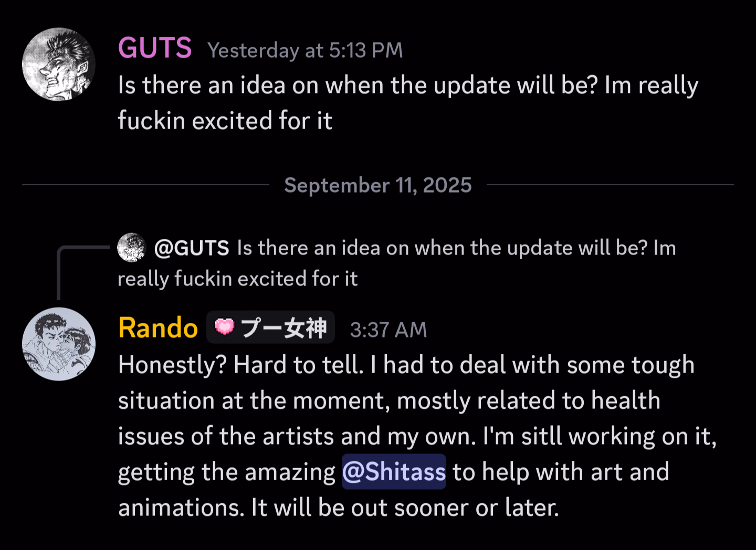
Task: Click the small GUTS avatar in reply preview
Action: click(131, 248)
